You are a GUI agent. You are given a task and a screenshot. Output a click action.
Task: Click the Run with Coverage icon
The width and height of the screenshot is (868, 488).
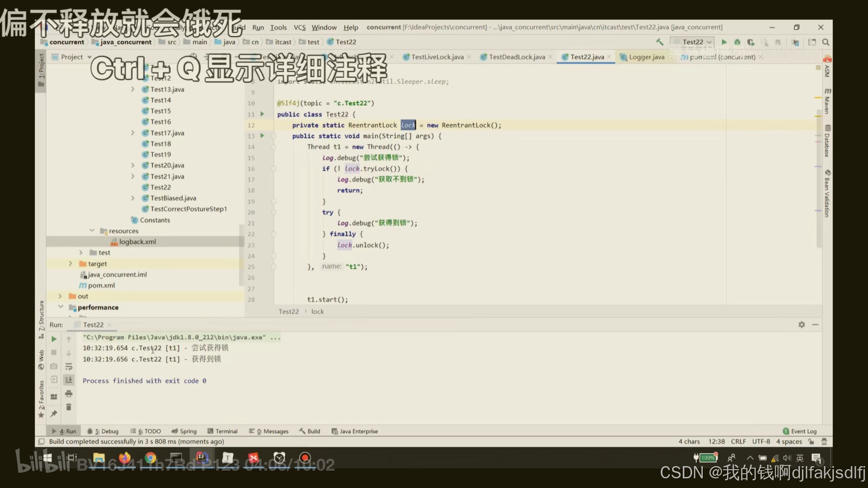751,42
